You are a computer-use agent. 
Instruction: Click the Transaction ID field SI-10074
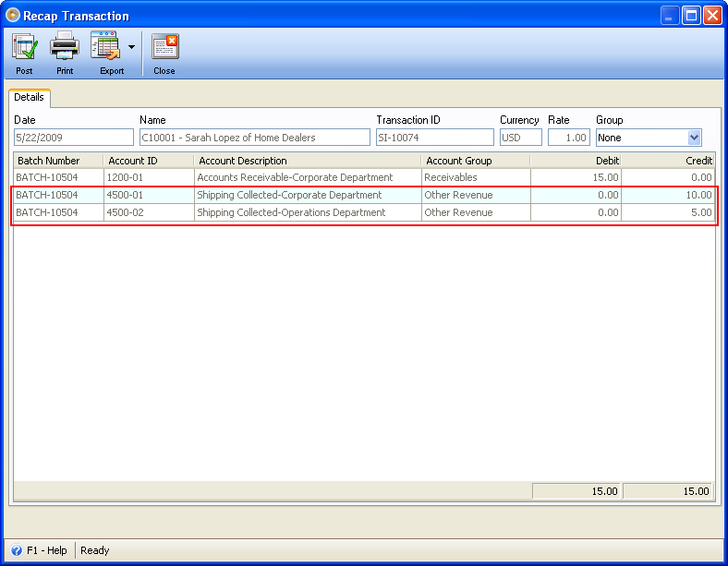(435, 138)
